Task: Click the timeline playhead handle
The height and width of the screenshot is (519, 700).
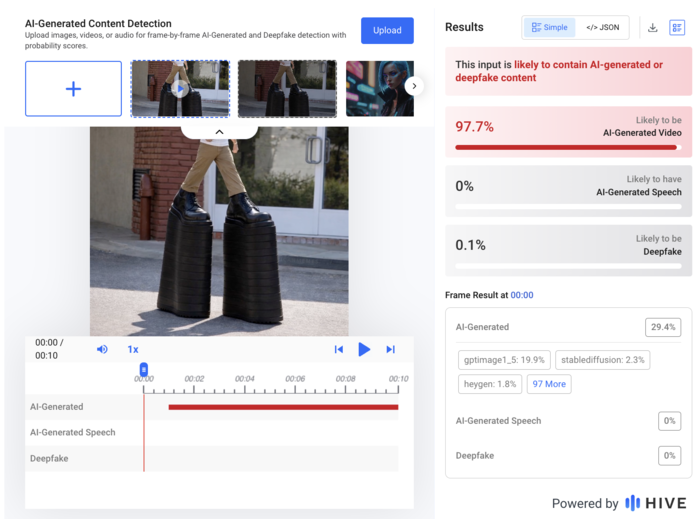Action: (143, 370)
